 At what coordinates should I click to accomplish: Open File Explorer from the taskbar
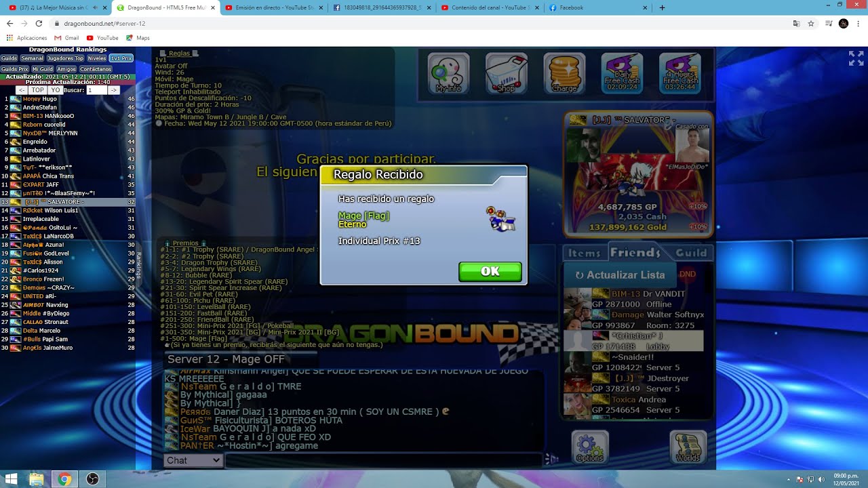(37, 479)
